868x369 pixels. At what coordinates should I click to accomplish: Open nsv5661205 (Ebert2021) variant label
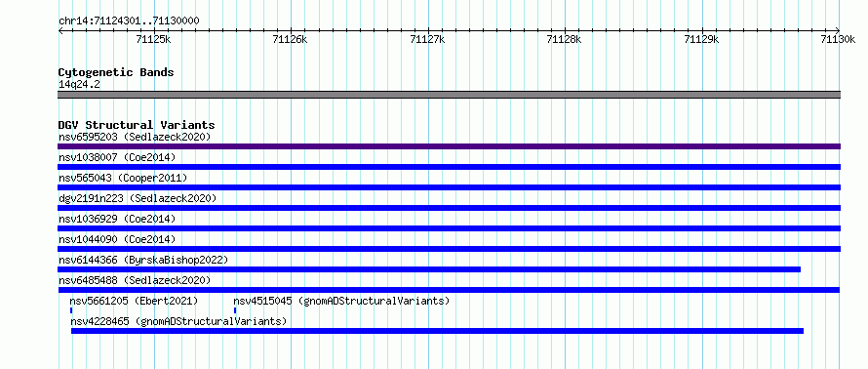[134, 301]
